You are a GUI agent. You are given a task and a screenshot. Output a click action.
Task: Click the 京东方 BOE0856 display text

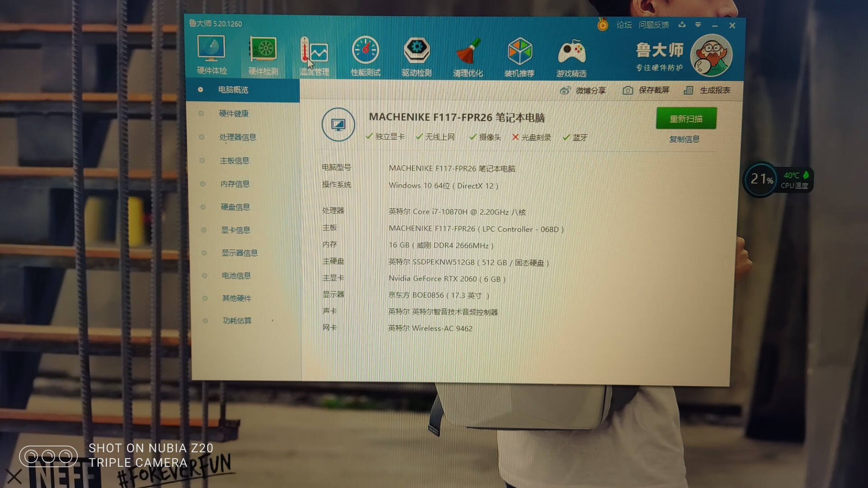point(439,296)
